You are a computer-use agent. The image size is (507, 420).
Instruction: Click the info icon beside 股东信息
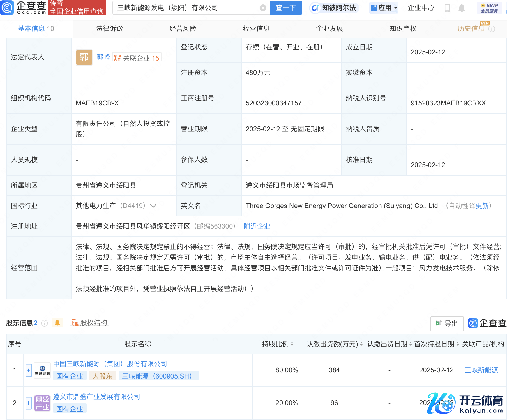point(44,323)
